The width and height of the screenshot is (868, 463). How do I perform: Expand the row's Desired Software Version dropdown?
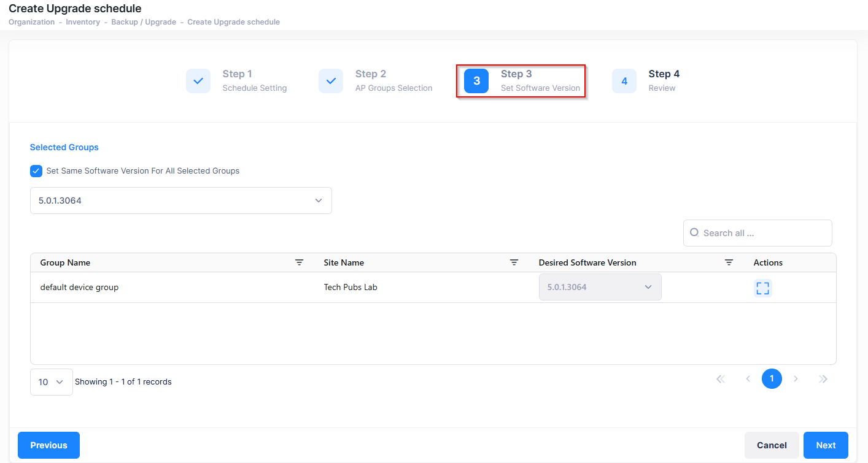[600, 287]
